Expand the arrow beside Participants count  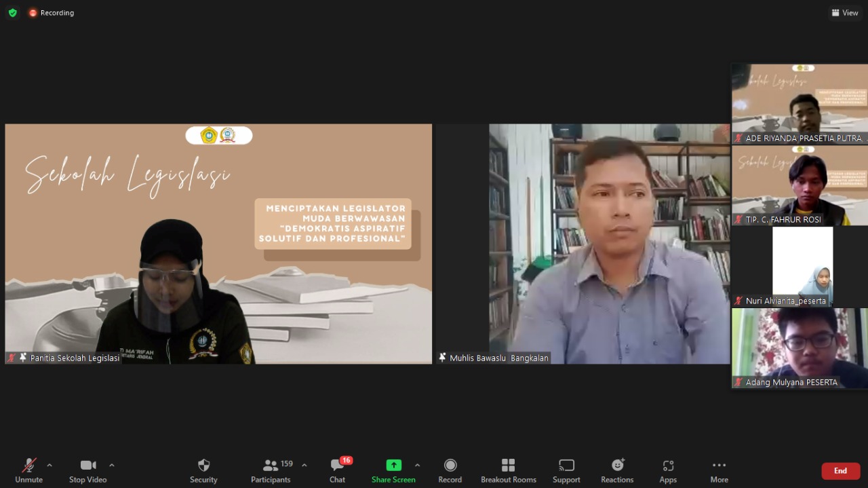pyautogui.click(x=304, y=465)
